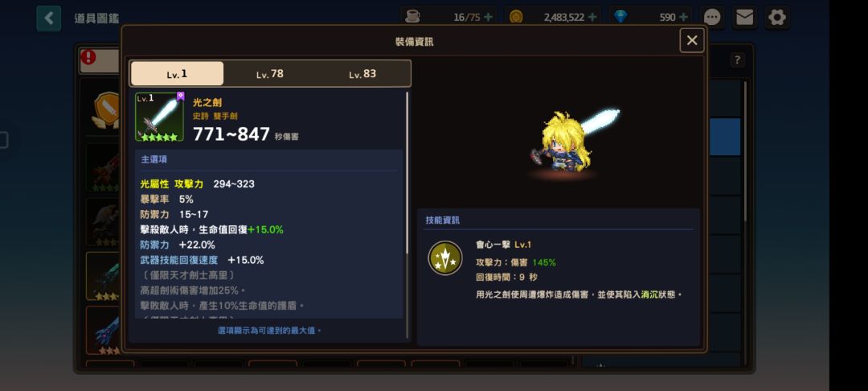868x391 pixels.
Task: Open the mail envelope icon
Action: pos(744,18)
